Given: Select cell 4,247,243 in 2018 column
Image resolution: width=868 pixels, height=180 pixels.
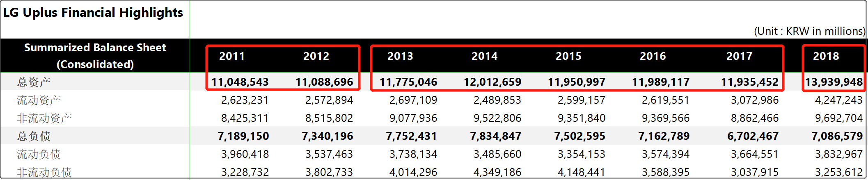Looking at the screenshot, I should (839, 100).
